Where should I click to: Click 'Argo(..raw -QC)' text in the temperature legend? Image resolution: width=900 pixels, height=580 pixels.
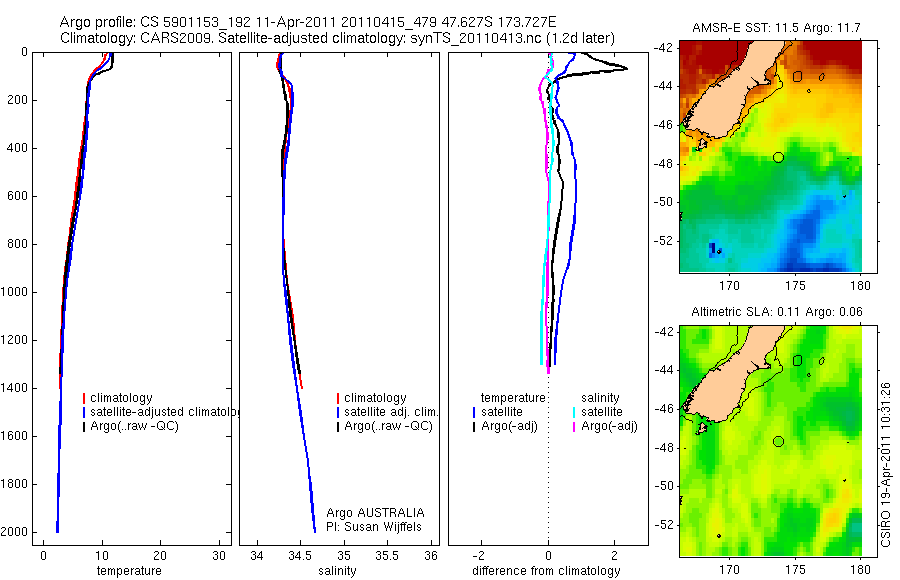[x=134, y=426]
